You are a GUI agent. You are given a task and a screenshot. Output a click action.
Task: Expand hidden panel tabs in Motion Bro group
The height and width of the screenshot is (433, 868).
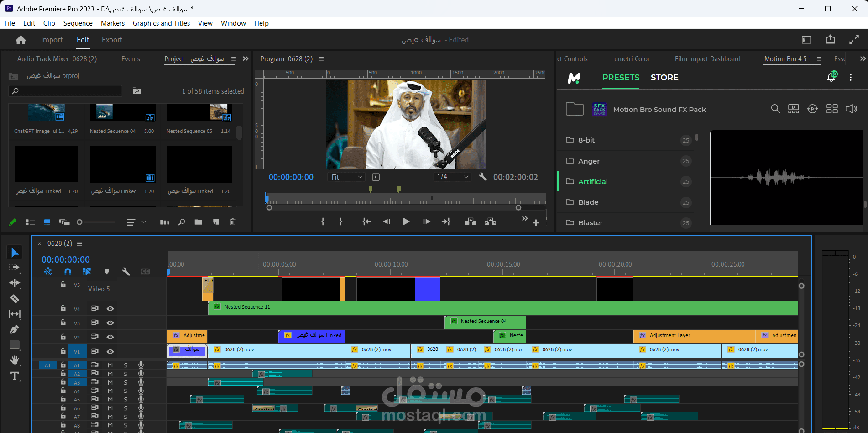863,59
